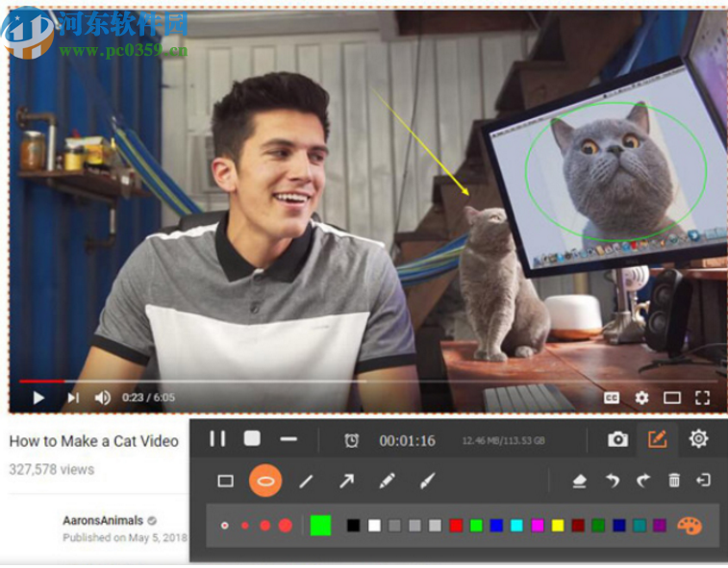Select the ellipse drawing tool
The width and height of the screenshot is (728, 568).
tap(265, 481)
